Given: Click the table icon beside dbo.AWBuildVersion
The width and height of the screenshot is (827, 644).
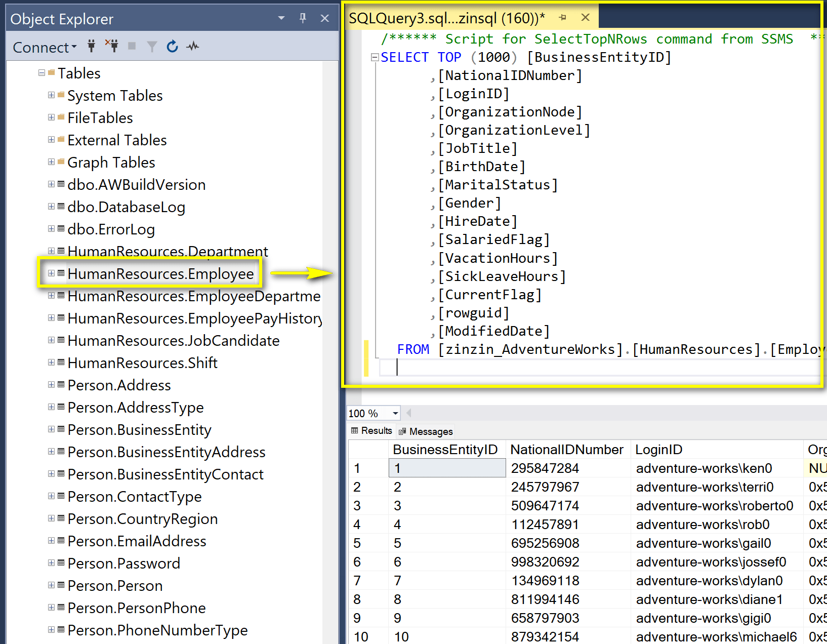Looking at the screenshot, I should (61, 184).
